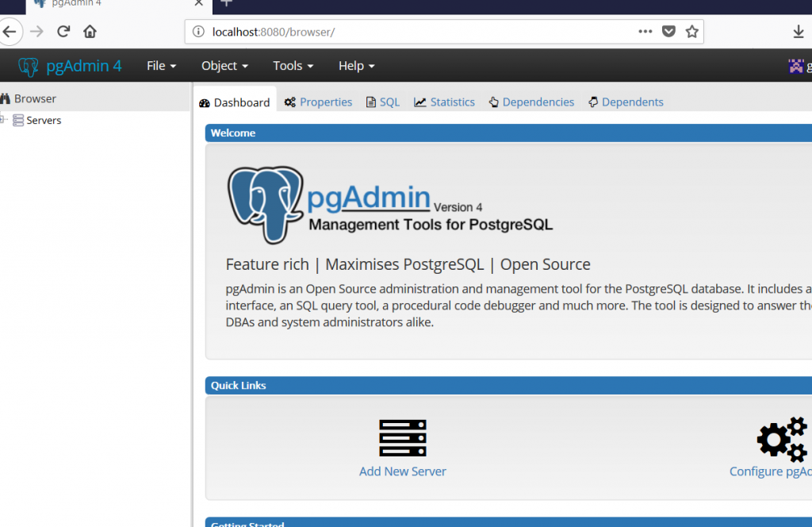
Task: Switch to the Dependencies tab
Action: pos(531,102)
